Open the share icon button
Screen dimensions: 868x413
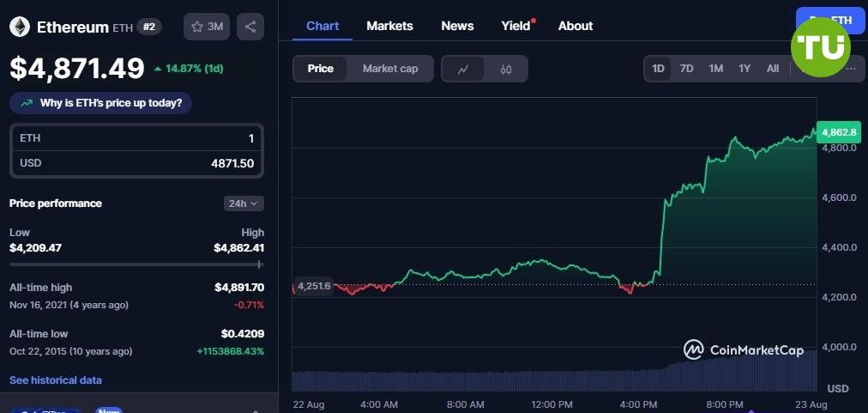(x=250, y=27)
